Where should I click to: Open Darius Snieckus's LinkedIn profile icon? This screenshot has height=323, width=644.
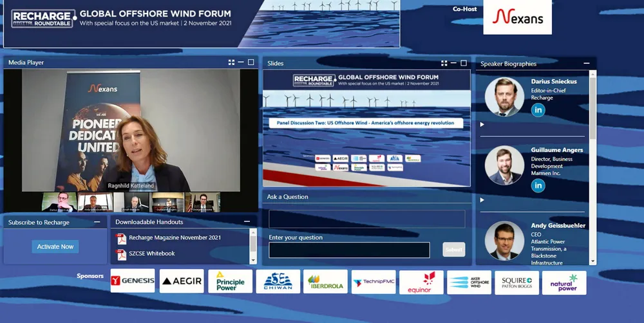coord(538,110)
